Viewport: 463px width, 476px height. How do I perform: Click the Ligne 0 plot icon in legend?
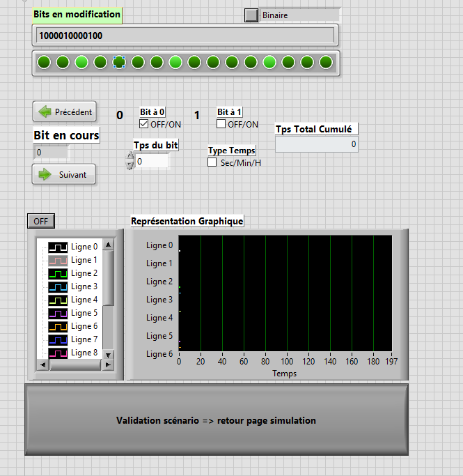point(58,247)
